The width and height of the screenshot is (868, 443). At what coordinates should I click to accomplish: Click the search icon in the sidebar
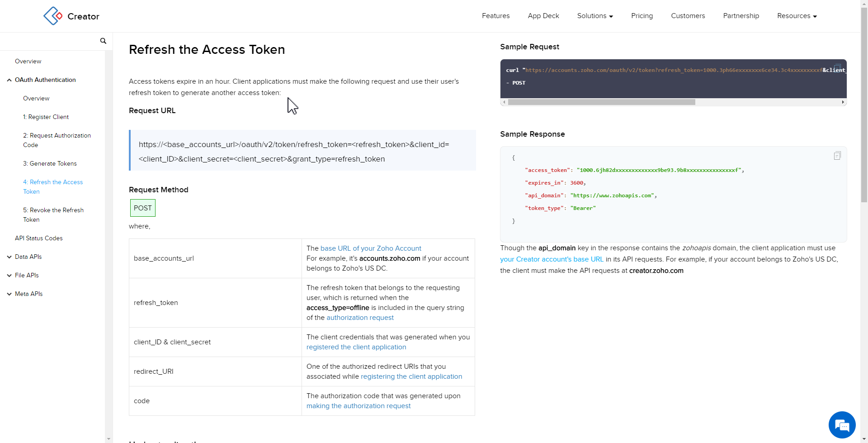tap(103, 41)
